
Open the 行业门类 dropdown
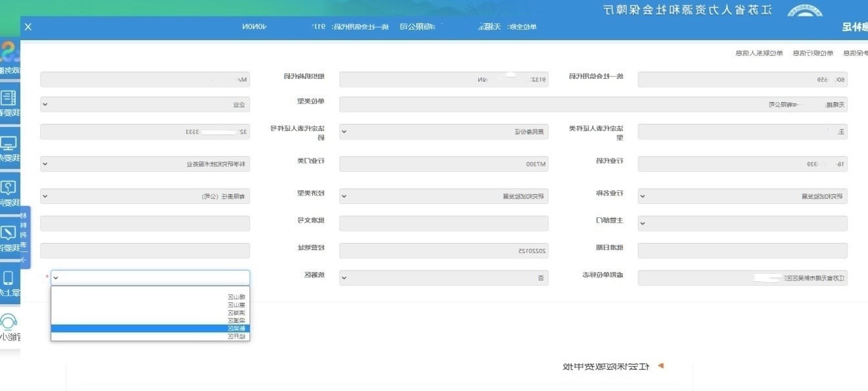click(x=145, y=164)
